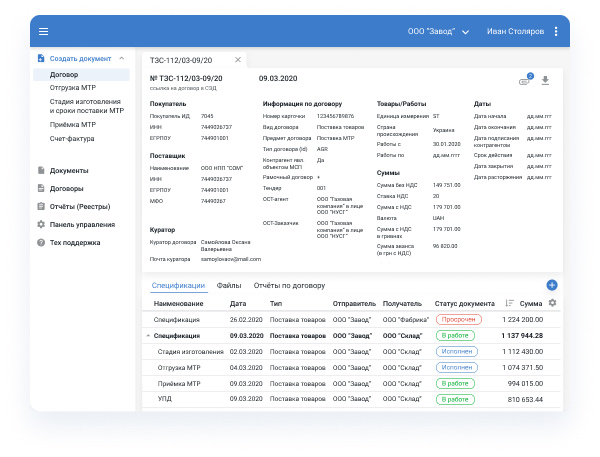Click Номер карточки value 123456789876
This screenshot has height=457, width=600.
click(x=335, y=116)
